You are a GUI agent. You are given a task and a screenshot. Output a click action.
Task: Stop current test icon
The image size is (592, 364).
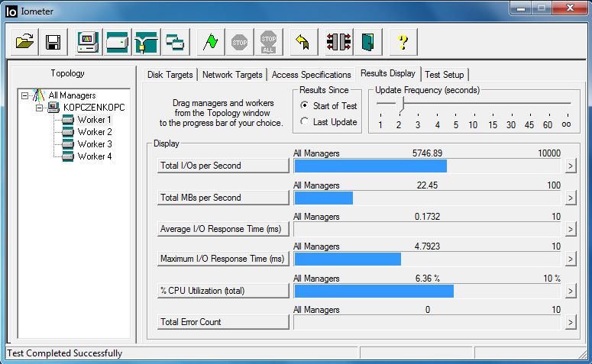click(239, 42)
